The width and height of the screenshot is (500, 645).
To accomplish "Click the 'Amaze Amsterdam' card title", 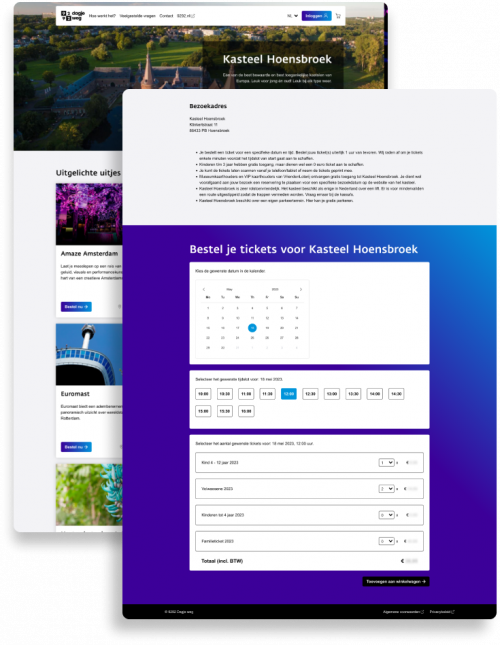I will 89,254.
